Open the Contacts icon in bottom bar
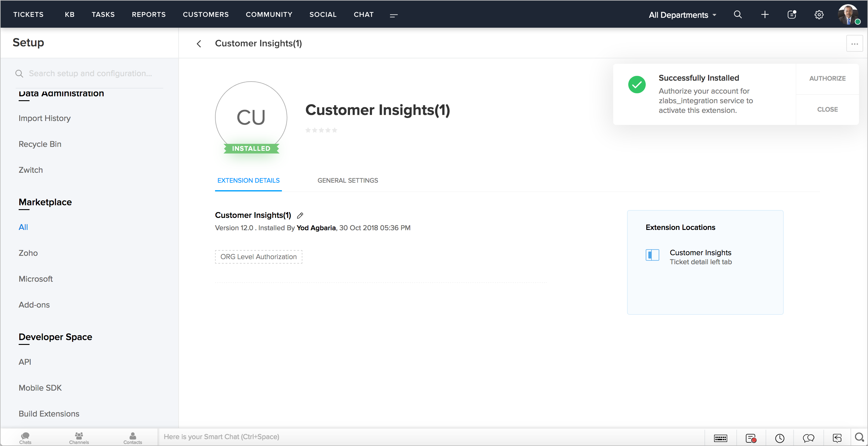 pyautogui.click(x=133, y=438)
